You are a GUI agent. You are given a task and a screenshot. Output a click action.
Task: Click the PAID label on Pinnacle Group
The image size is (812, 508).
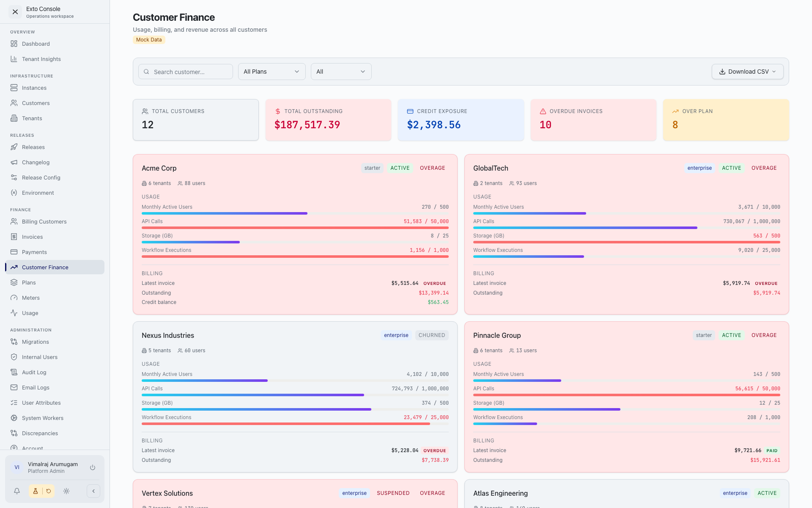[772, 451]
